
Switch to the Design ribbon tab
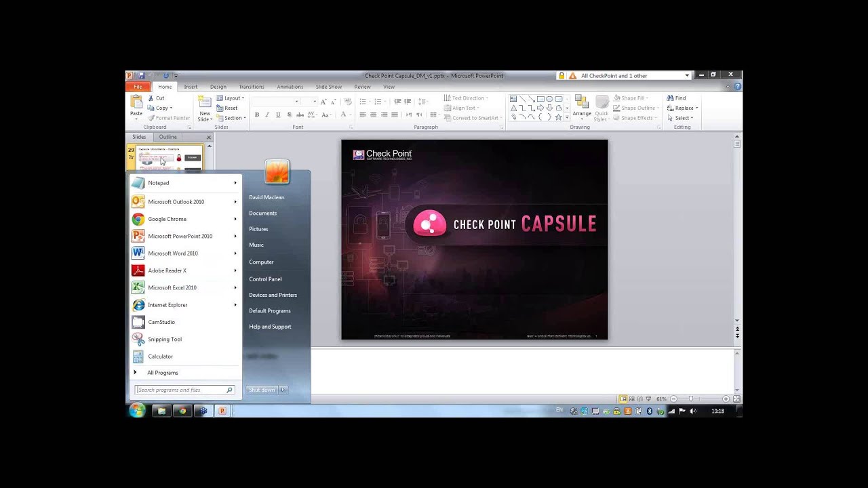[218, 87]
